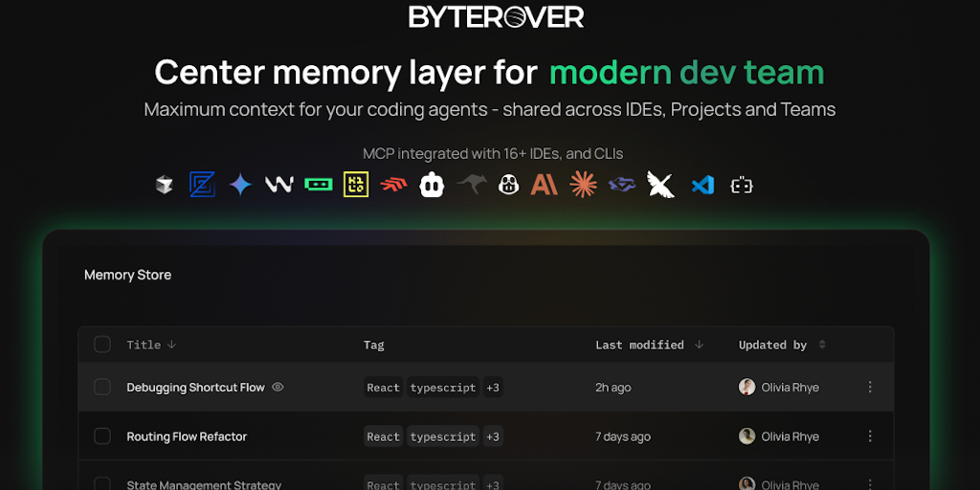Screen dimensions: 980x490
Task: Sort by the Last modified column arrow
Action: coord(700,345)
